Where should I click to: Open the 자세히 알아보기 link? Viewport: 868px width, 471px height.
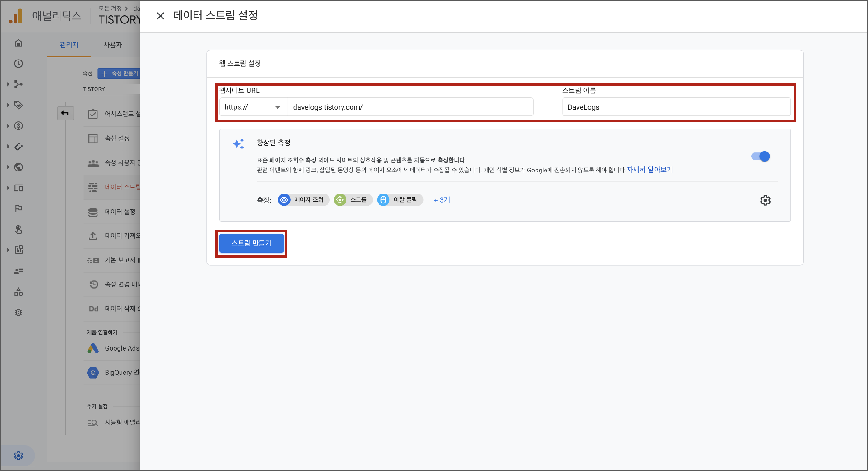point(650,170)
